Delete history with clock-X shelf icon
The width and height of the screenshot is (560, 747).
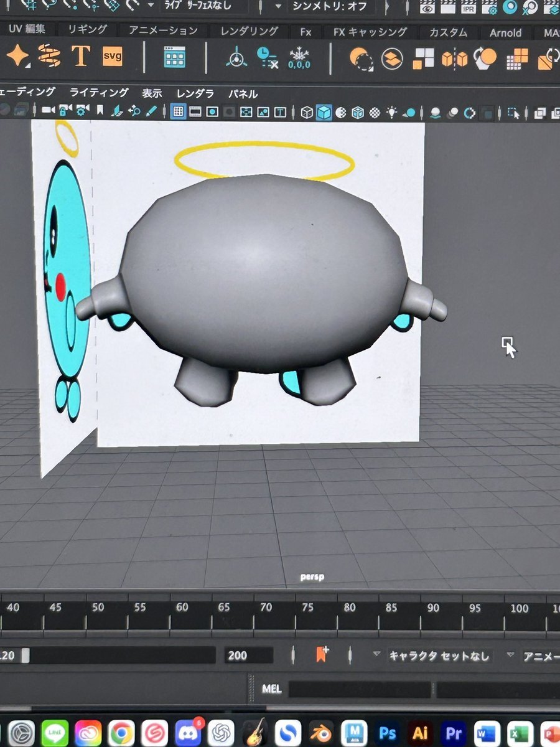267,58
